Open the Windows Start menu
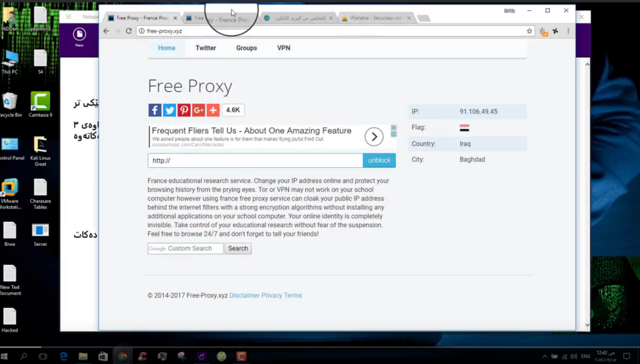Viewport: 640px width, 364px height. coord(4,357)
